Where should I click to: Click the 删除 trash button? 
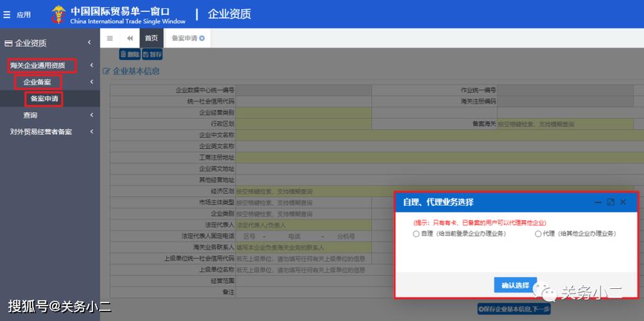click(x=130, y=54)
